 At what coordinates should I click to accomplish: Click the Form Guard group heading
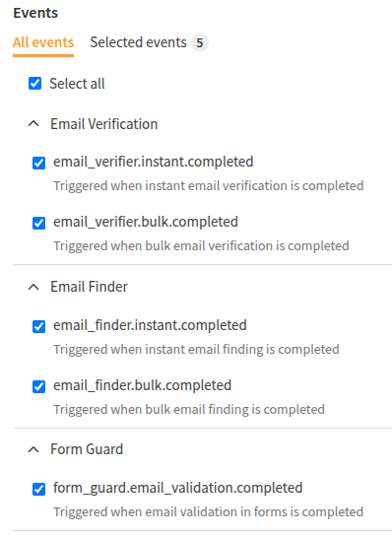(87, 449)
